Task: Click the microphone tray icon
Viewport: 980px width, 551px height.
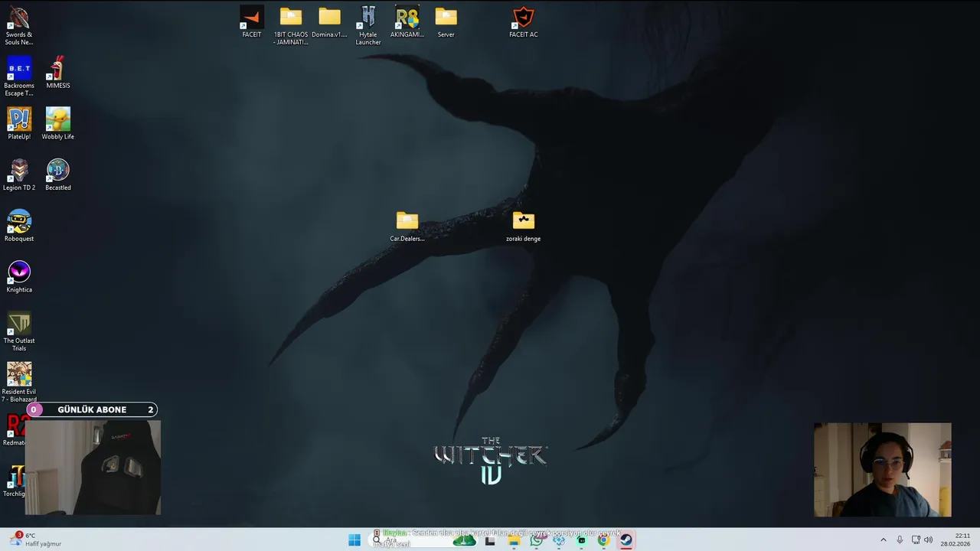Action: [x=900, y=540]
